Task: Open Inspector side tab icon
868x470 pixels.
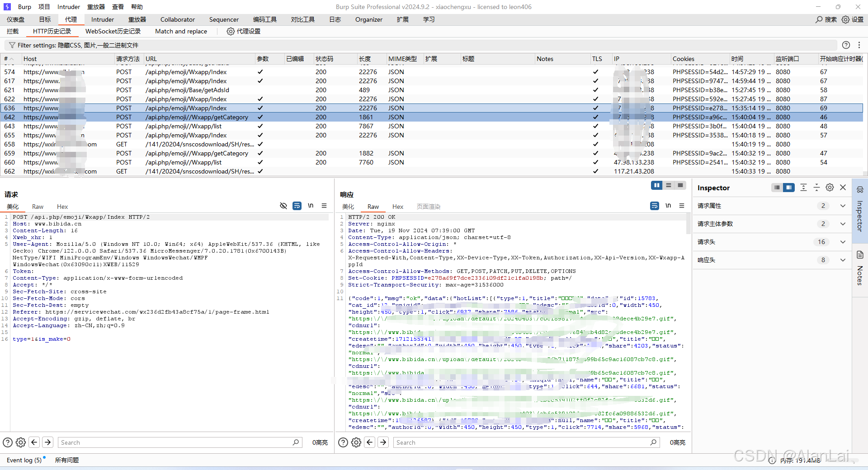Action: click(860, 189)
